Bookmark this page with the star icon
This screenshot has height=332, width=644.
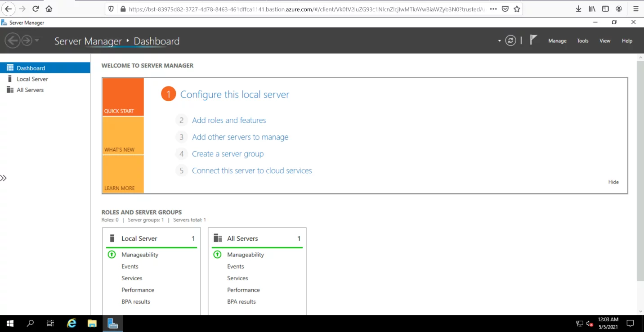(517, 9)
